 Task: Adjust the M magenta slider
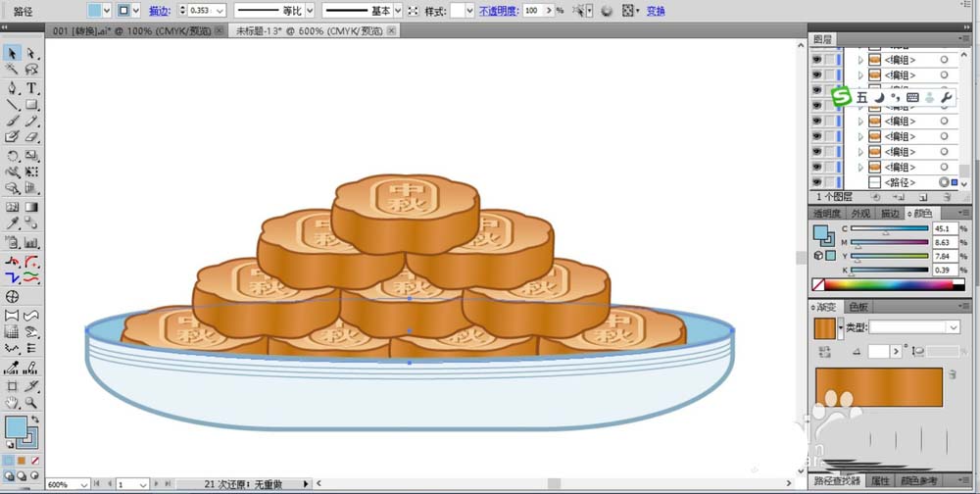(x=890, y=243)
